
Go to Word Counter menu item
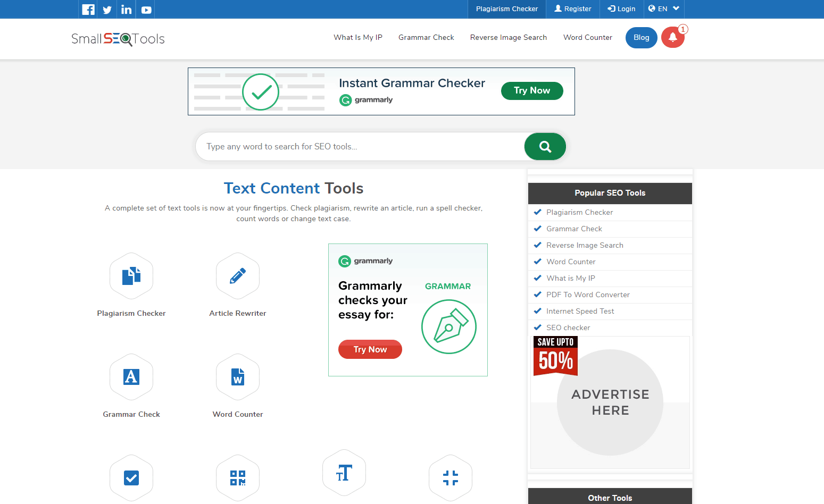click(588, 37)
